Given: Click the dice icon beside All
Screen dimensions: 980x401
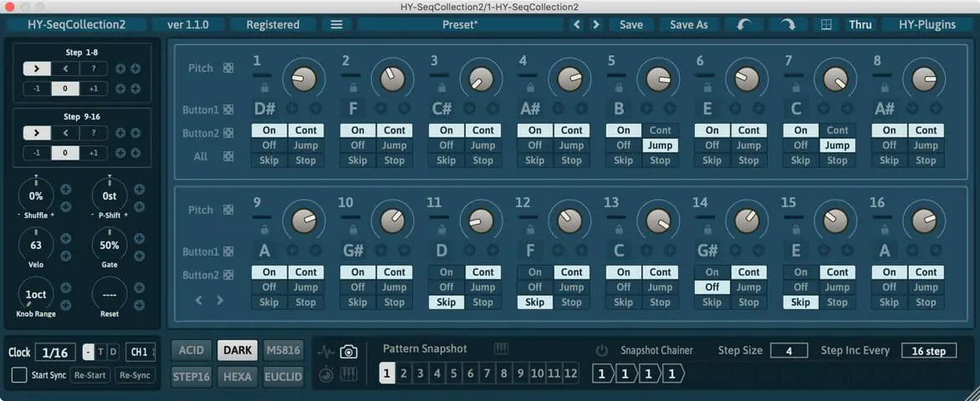Looking at the screenshot, I should pyautogui.click(x=228, y=156).
